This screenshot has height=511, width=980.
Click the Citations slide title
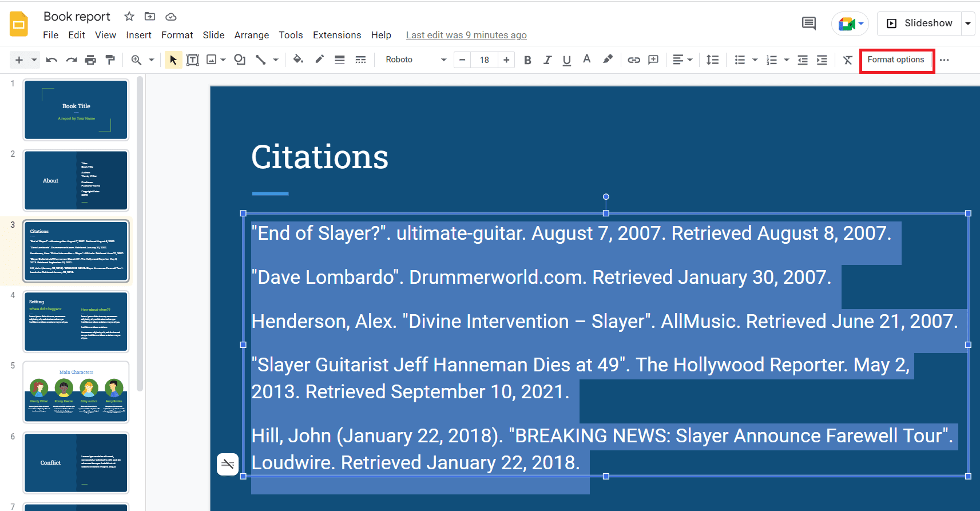click(320, 157)
